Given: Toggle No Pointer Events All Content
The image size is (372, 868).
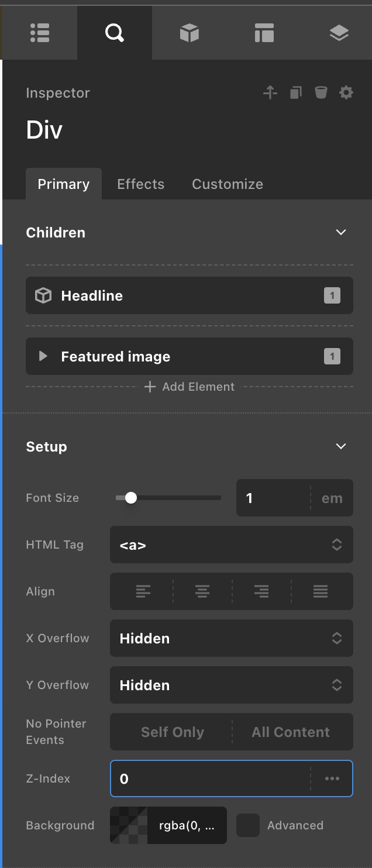Looking at the screenshot, I should pyautogui.click(x=291, y=732).
